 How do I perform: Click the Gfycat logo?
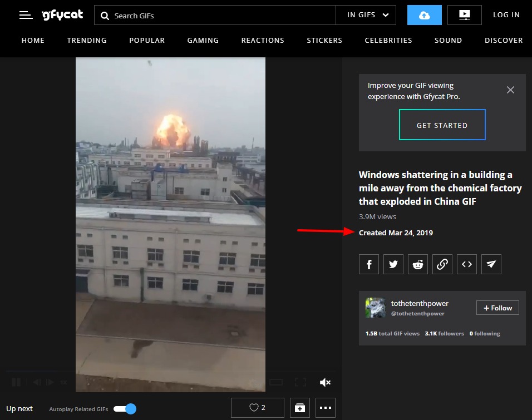tap(62, 15)
